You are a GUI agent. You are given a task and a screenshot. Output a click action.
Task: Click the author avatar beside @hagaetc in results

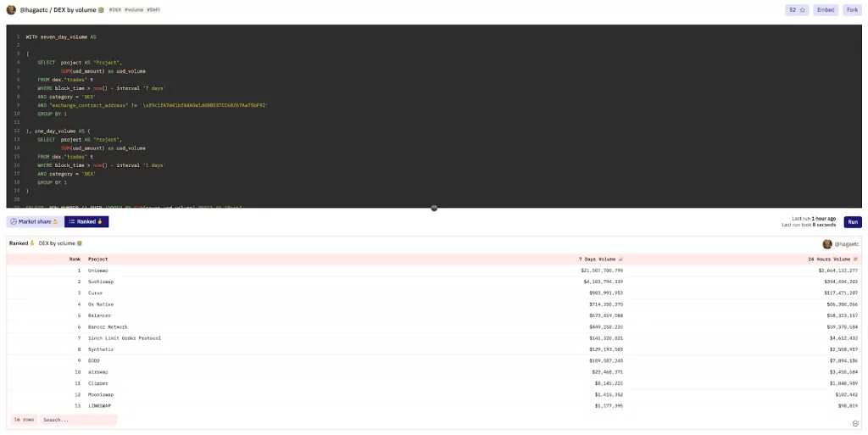tap(827, 244)
